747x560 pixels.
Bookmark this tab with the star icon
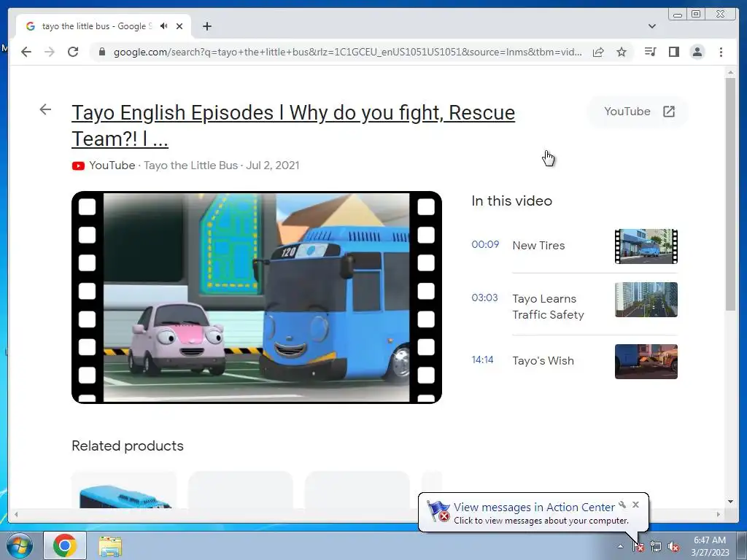coord(622,52)
